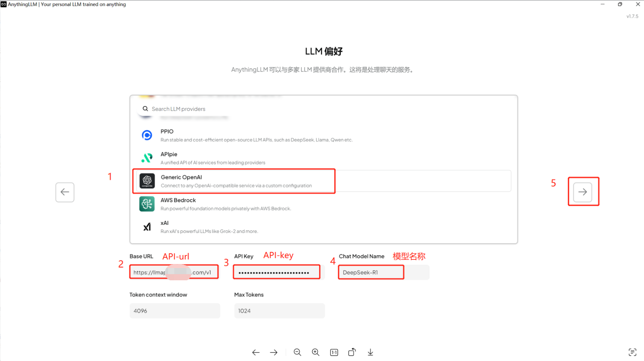Download the image with the download icon
Screen dimensions: 644x361
click(371, 352)
